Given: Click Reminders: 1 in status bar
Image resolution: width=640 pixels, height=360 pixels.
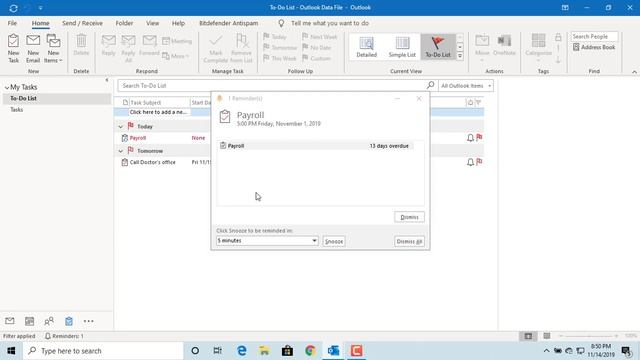Looking at the screenshot, I should [64, 336].
